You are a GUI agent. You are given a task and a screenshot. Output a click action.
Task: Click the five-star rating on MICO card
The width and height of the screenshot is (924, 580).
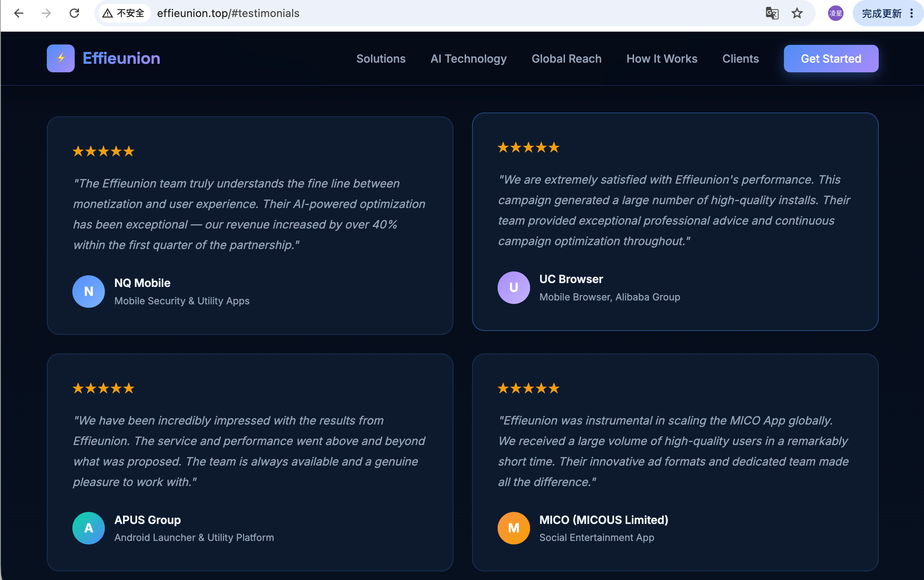click(529, 388)
